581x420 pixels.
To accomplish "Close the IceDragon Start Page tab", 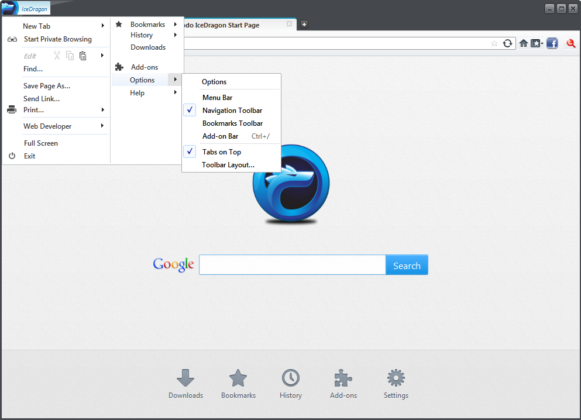I will (x=289, y=24).
